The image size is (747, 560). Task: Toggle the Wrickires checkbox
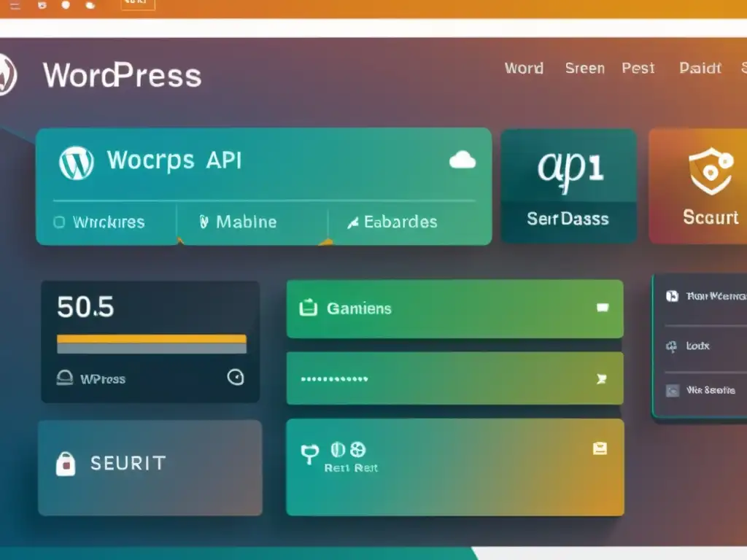pos(59,222)
